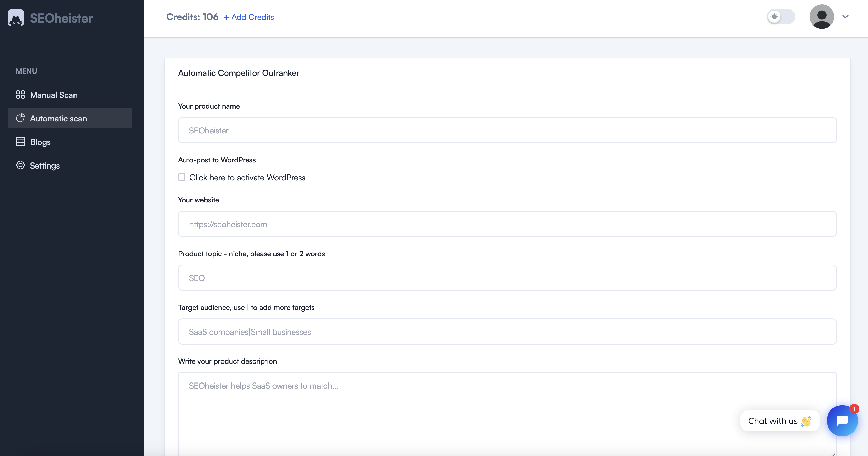
Task: Click into the product description textarea
Action: pyautogui.click(x=507, y=414)
